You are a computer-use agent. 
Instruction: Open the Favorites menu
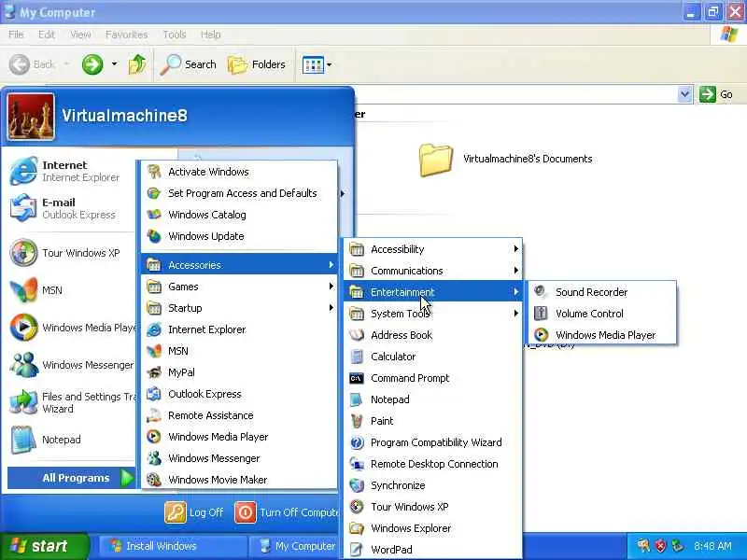click(126, 35)
